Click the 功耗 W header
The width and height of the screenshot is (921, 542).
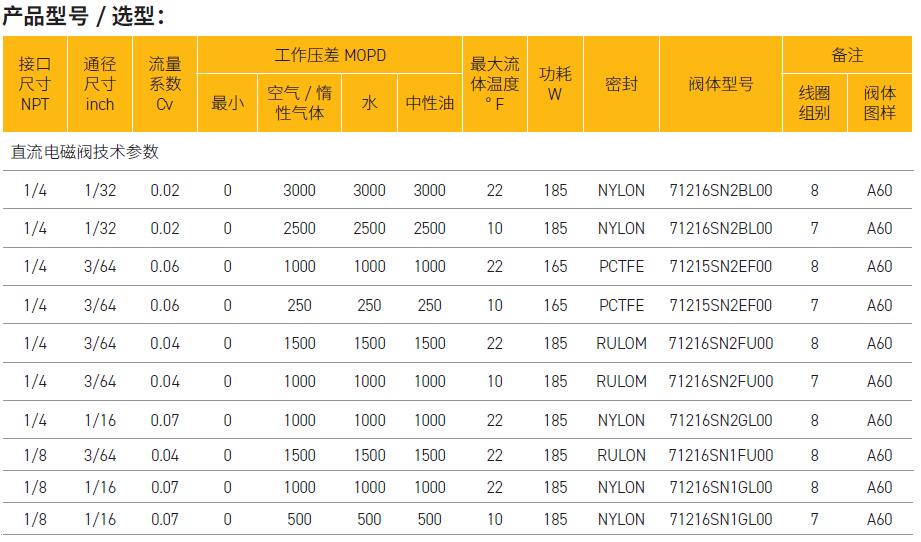click(x=555, y=84)
